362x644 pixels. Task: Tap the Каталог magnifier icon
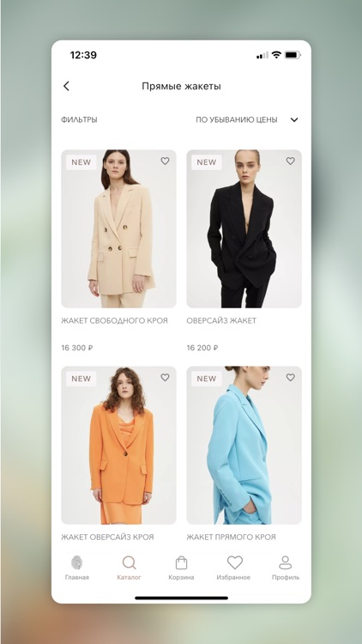tap(129, 562)
